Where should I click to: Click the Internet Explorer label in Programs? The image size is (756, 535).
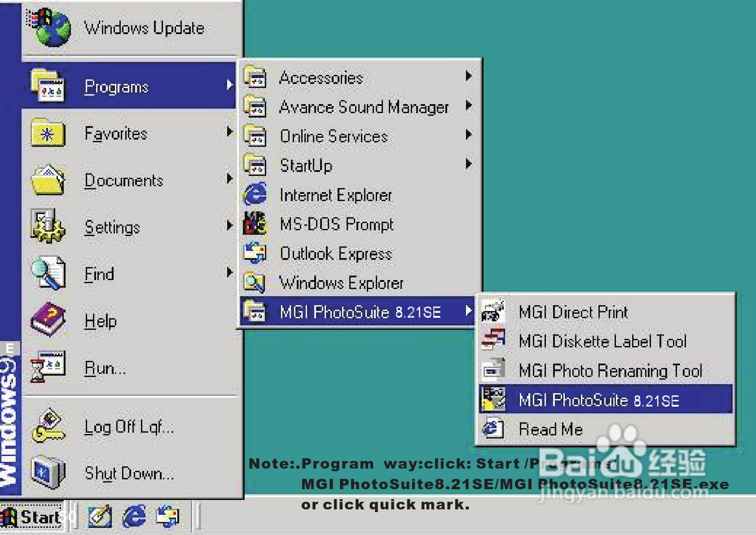click(x=335, y=195)
